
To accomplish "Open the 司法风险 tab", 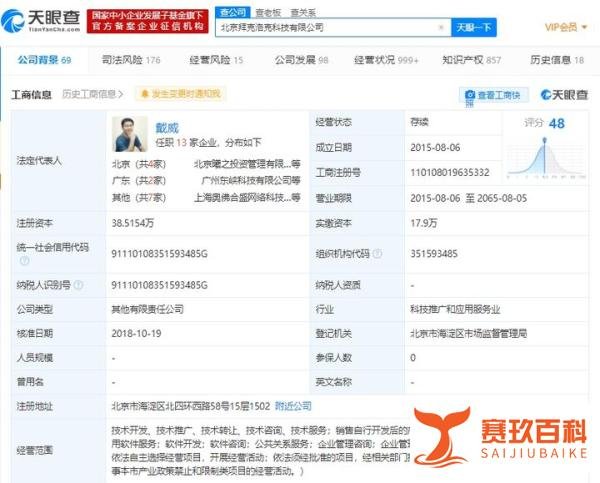I will (131, 60).
